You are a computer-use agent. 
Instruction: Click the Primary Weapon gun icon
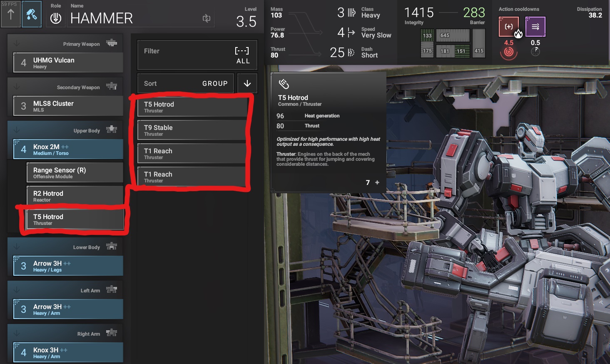(x=112, y=43)
